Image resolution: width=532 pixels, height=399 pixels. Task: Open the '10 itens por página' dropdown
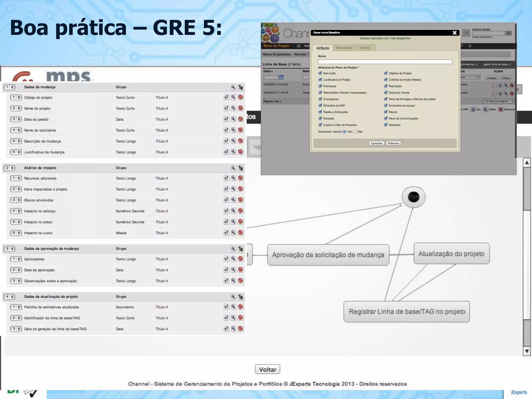point(498,101)
